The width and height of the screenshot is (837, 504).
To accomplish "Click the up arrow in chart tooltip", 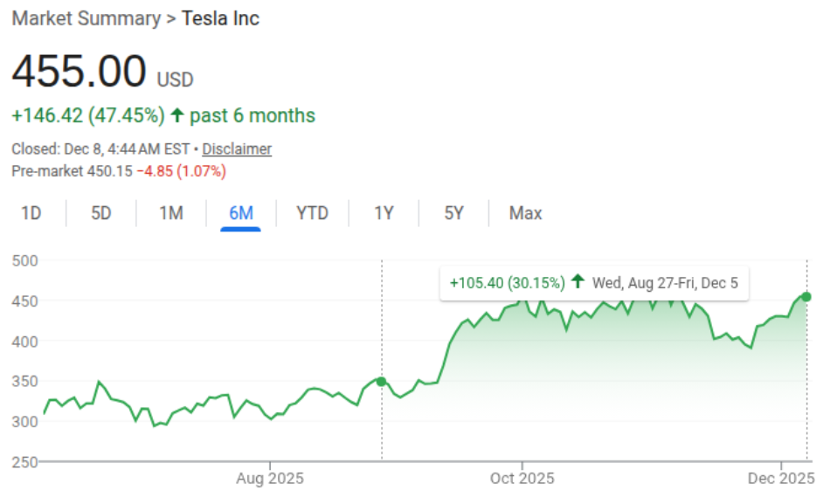I will [x=577, y=282].
